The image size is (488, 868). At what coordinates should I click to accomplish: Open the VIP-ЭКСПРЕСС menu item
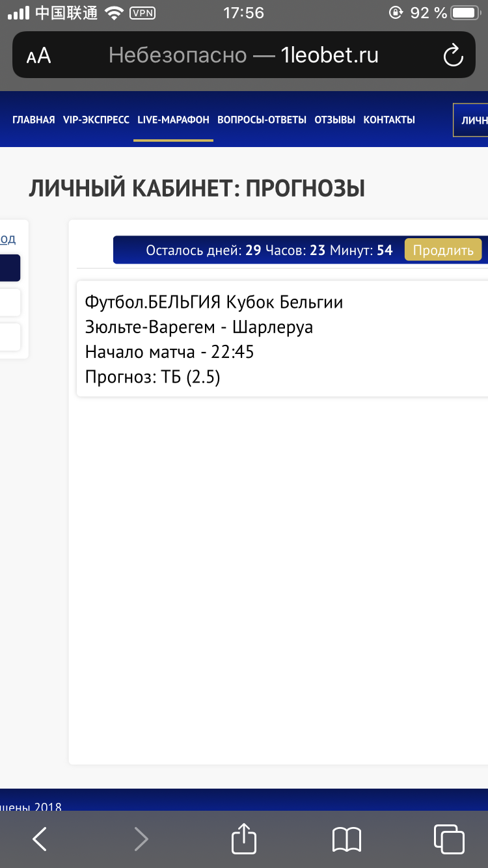(96, 120)
